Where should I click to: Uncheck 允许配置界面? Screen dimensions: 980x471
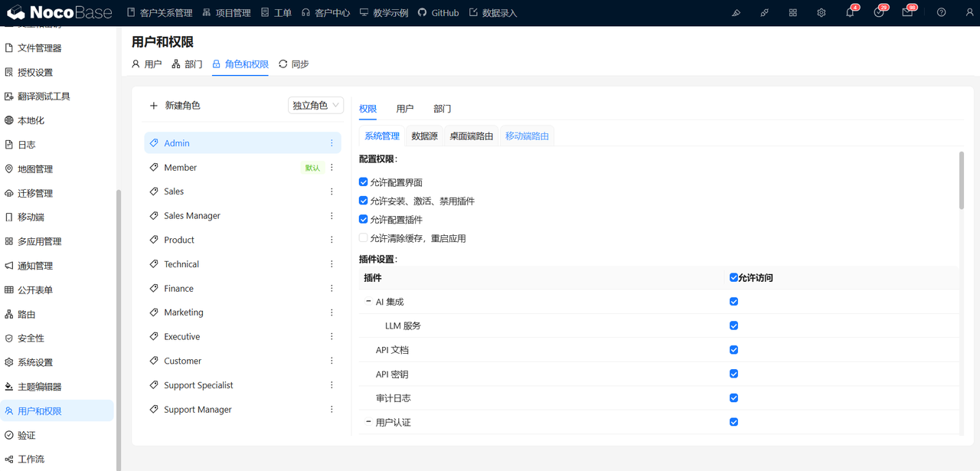[x=363, y=182]
